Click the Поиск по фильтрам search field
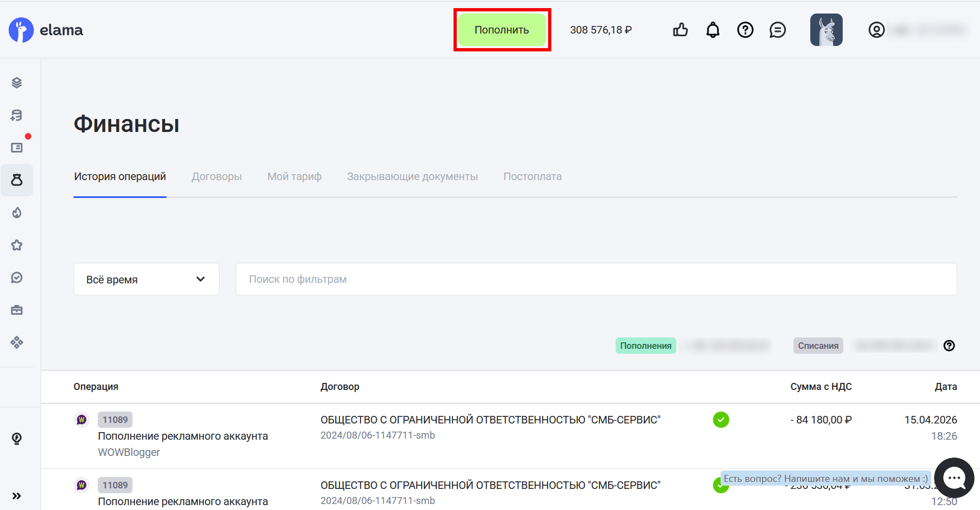This screenshot has height=510, width=980. (596, 279)
